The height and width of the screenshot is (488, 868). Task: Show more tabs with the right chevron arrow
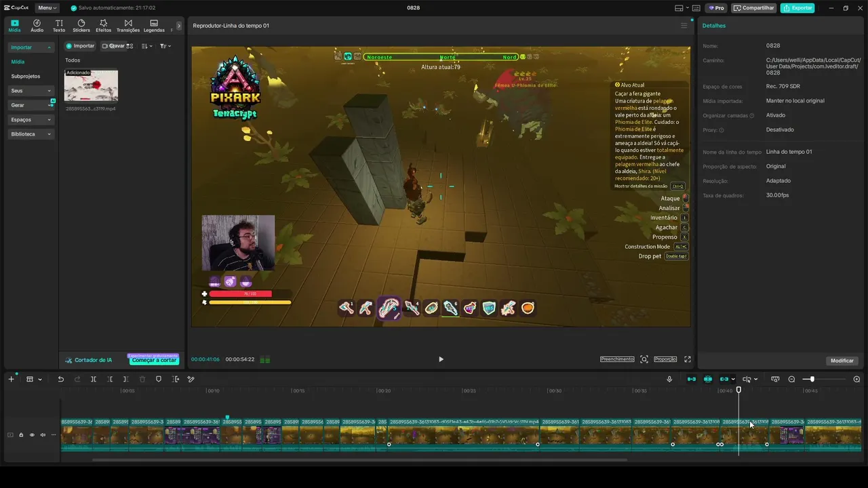179,26
